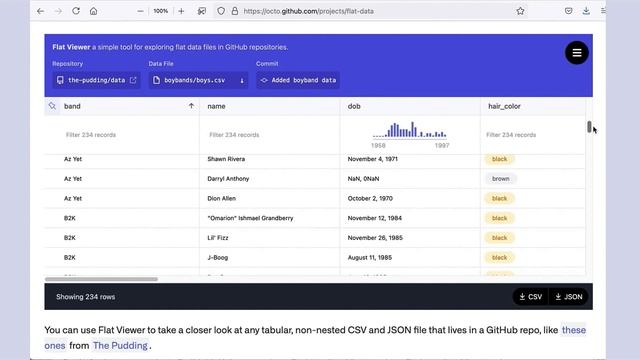Click Darryl Anthony name cell
The width and height of the screenshot is (640, 360).
point(228,179)
